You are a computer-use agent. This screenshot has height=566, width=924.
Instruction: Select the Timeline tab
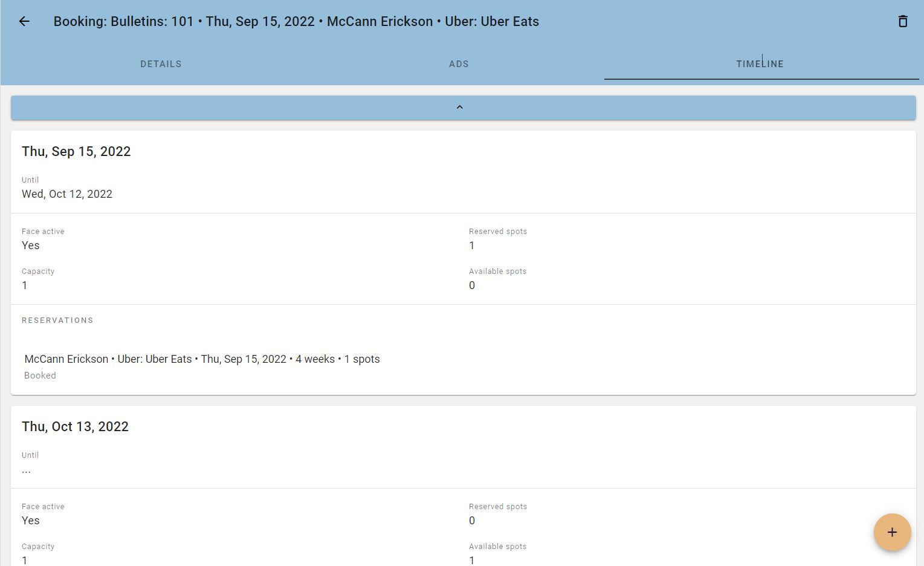coord(760,64)
